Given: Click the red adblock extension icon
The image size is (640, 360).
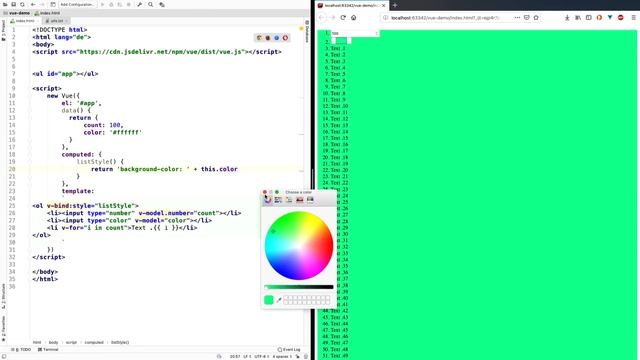Looking at the screenshot, I should pyautogui.click(x=620, y=18).
